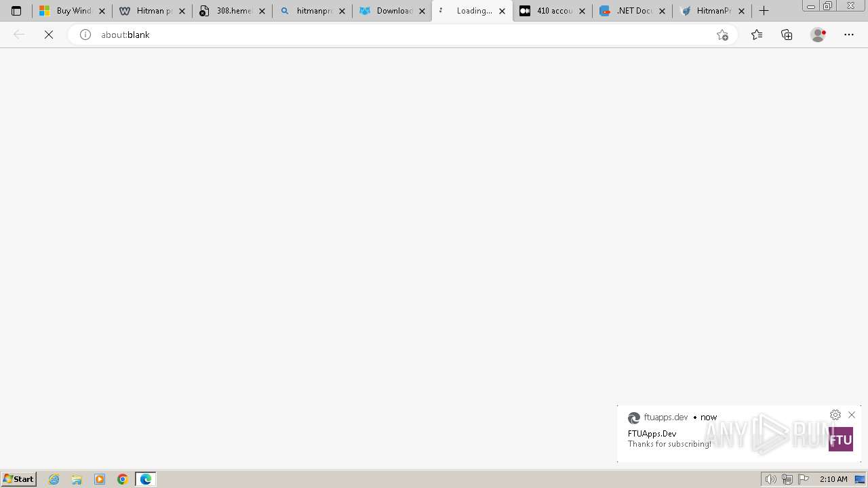The image size is (868, 488).
Task: Go back with the back arrow
Action: (19, 35)
